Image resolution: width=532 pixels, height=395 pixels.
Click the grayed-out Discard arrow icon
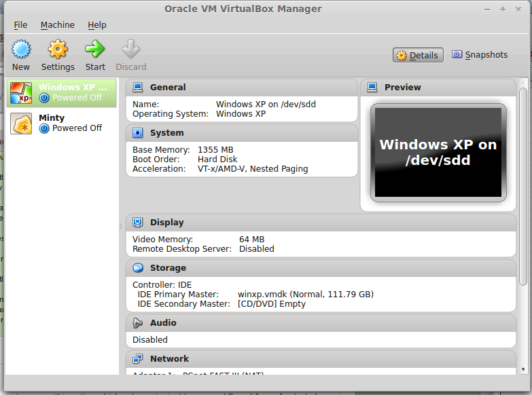tap(130, 50)
